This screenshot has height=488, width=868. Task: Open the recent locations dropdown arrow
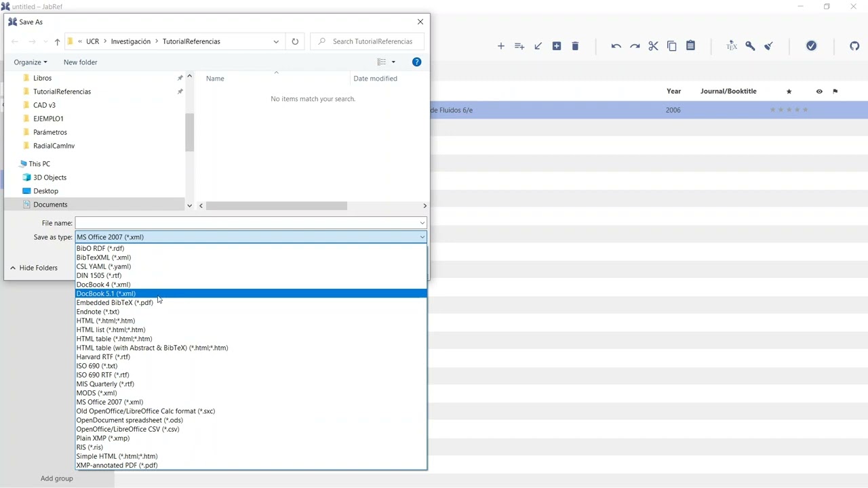45,42
